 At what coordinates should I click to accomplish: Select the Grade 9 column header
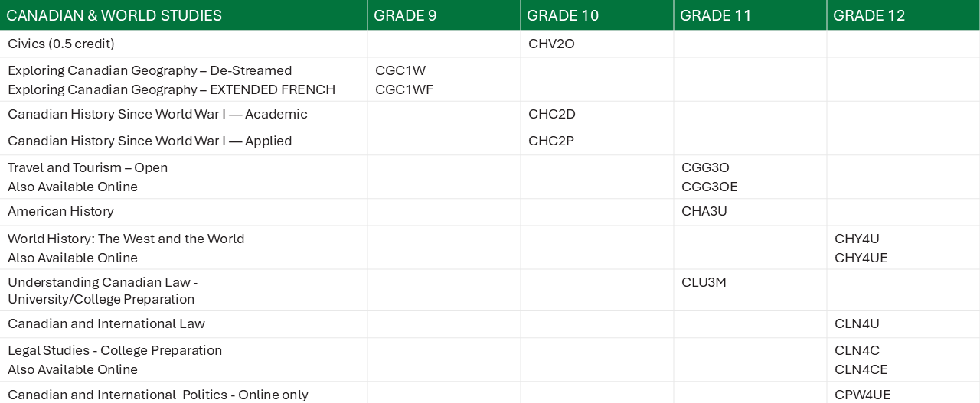point(405,15)
